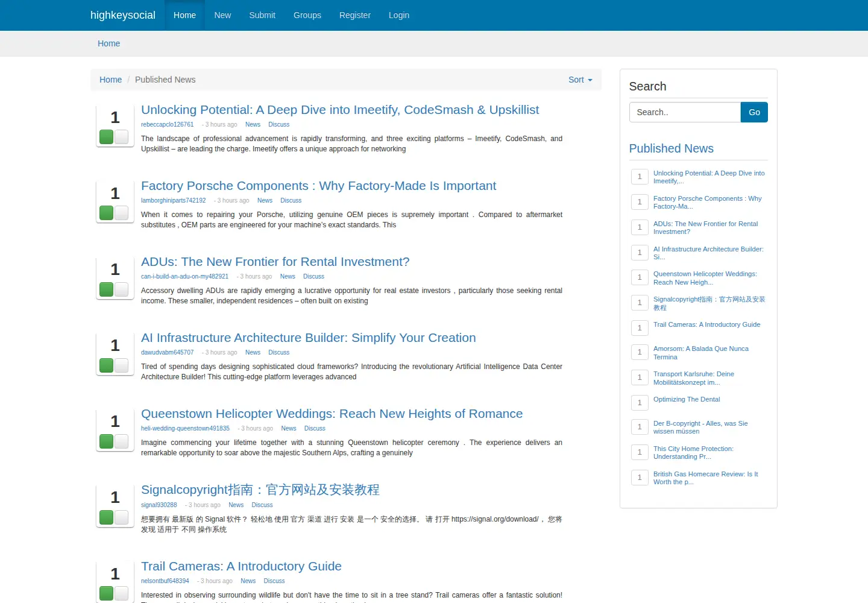The width and height of the screenshot is (868, 603).
Task: Downvote the Trail Cameras story
Action: tap(121, 593)
